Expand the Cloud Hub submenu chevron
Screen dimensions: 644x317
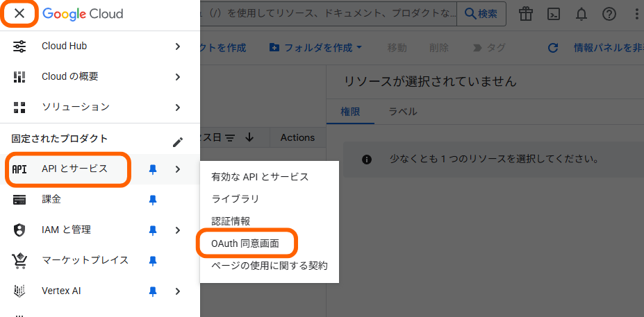(x=177, y=46)
